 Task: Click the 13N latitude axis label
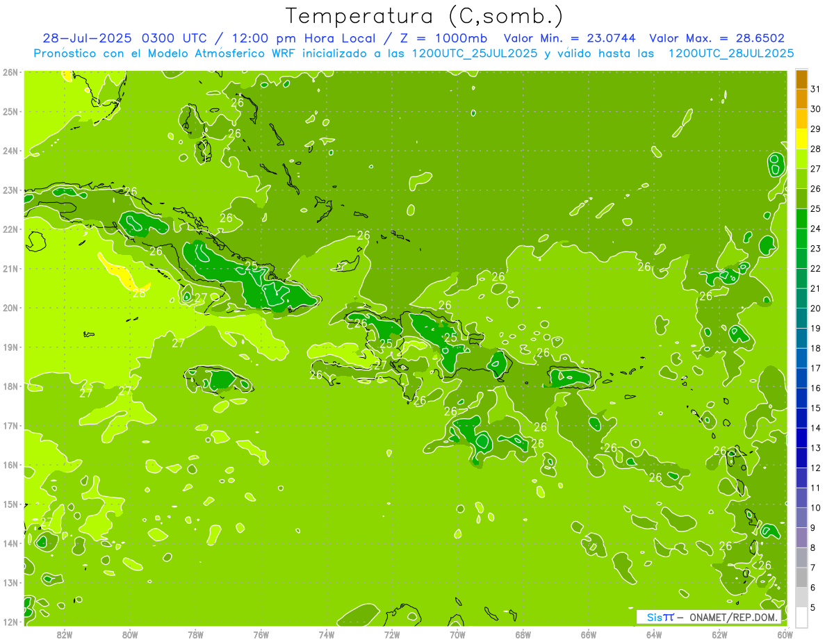[10, 582]
